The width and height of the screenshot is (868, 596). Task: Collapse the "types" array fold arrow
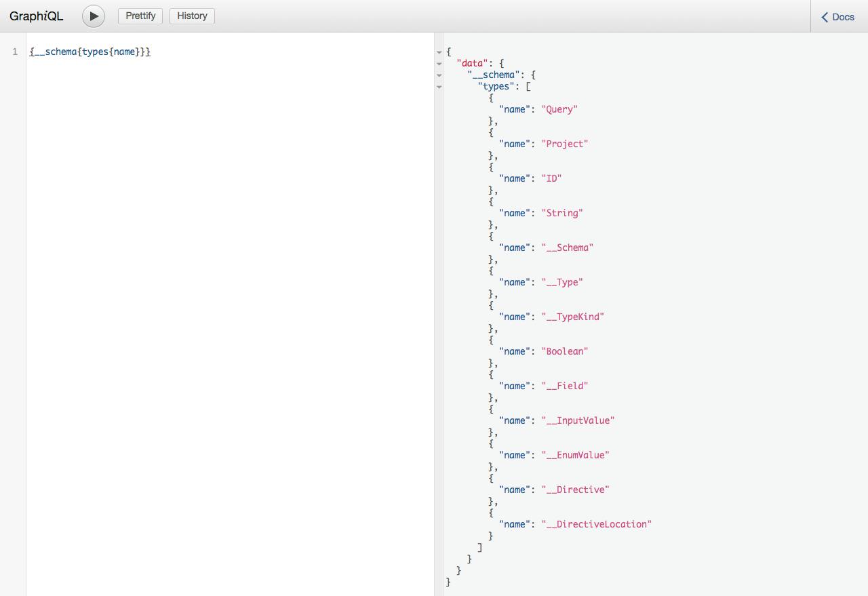[439, 87]
